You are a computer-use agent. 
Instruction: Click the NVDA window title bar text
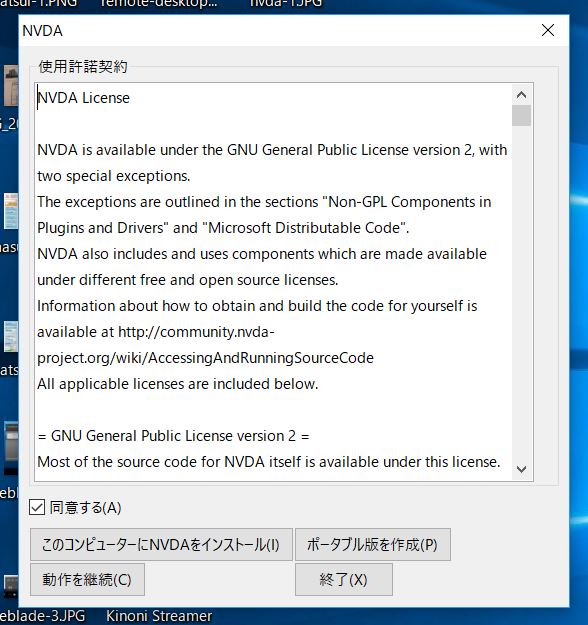click(42, 31)
